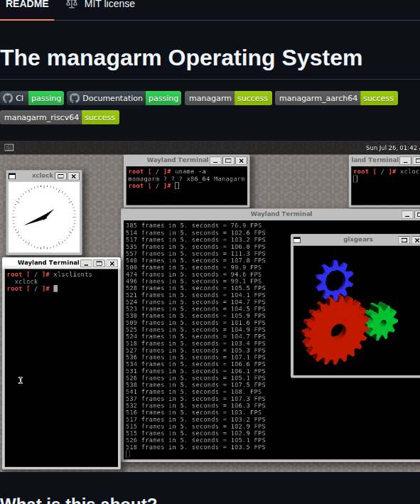Viewport: 420px width, 504px height.
Task: Maximize the xclock window
Action: pyautogui.click(x=60, y=176)
